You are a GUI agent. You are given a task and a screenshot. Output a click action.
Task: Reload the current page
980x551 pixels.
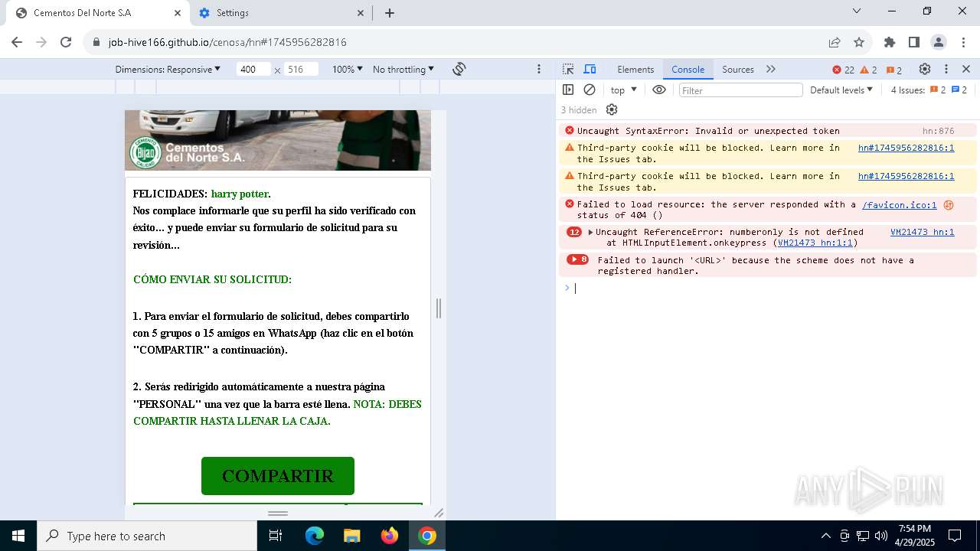coord(66,42)
